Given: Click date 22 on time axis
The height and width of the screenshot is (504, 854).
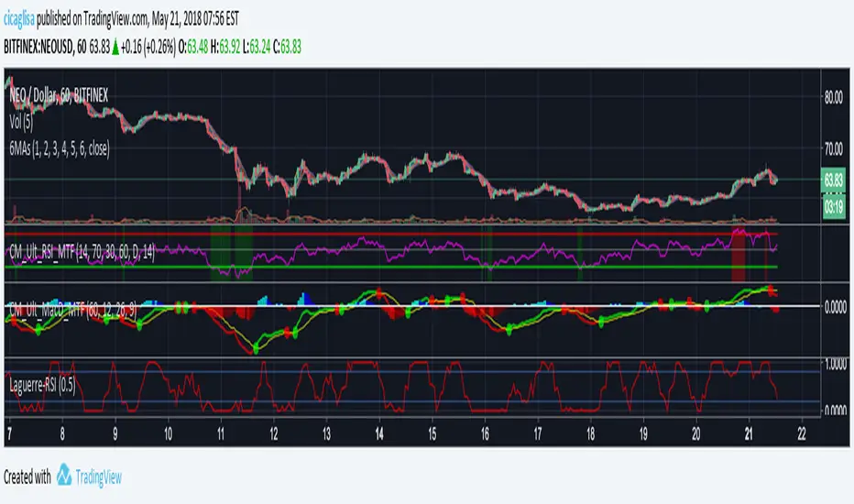Looking at the screenshot, I should point(802,434).
